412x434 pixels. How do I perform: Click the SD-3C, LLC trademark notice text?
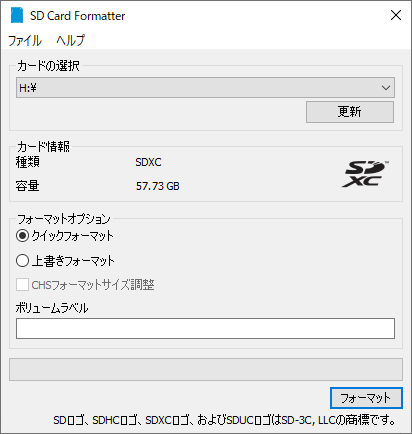click(x=224, y=420)
